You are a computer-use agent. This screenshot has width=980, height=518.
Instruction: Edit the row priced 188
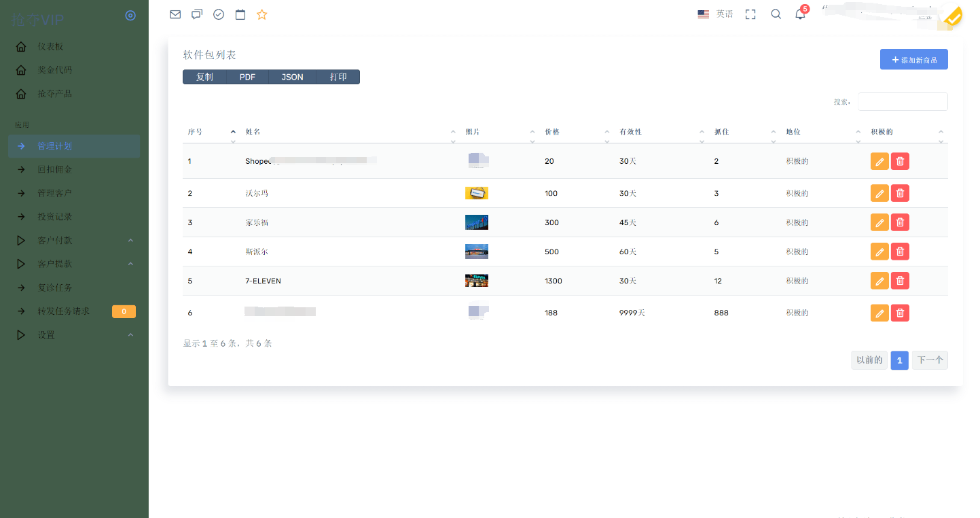pyautogui.click(x=879, y=313)
